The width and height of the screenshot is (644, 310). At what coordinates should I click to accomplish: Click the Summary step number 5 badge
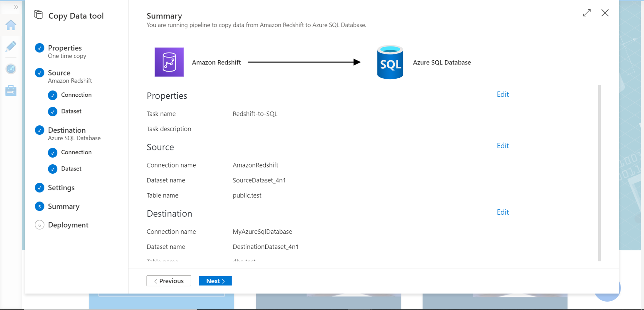40,207
